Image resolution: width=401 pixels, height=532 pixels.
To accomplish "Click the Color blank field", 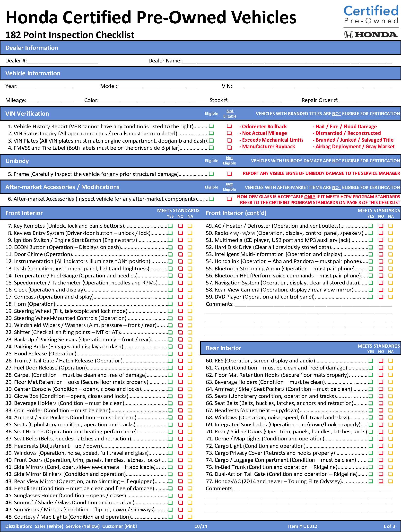I will tap(148, 100).
